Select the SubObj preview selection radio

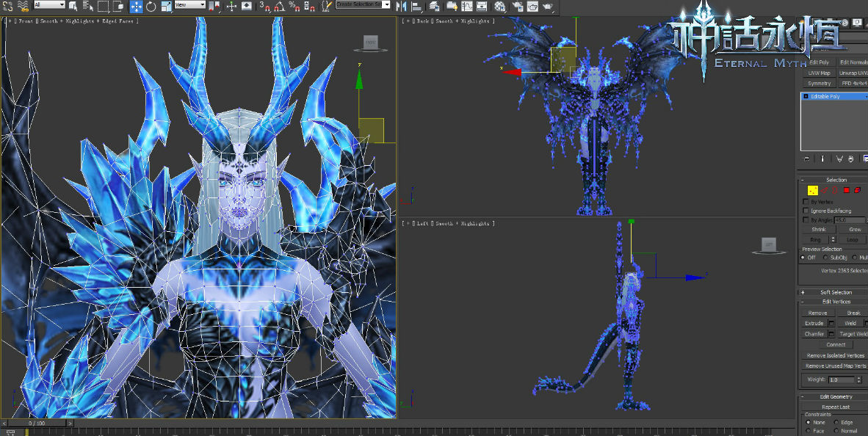point(825,258)
